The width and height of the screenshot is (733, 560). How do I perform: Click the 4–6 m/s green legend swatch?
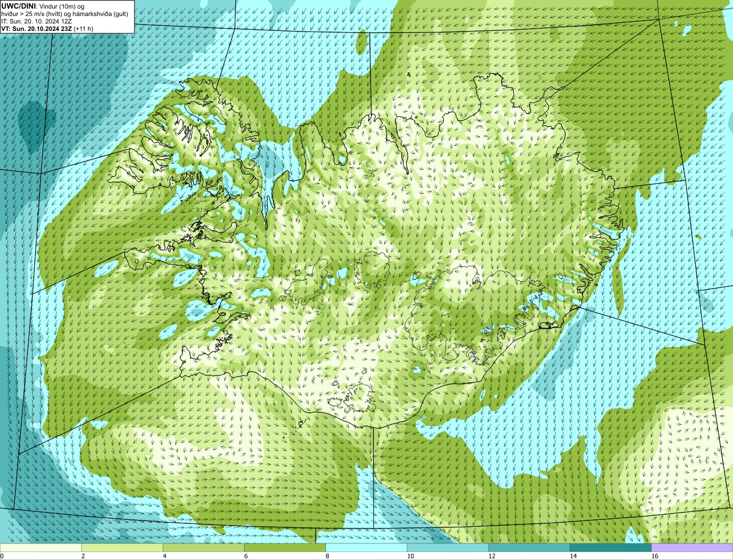tap(203, 547)
